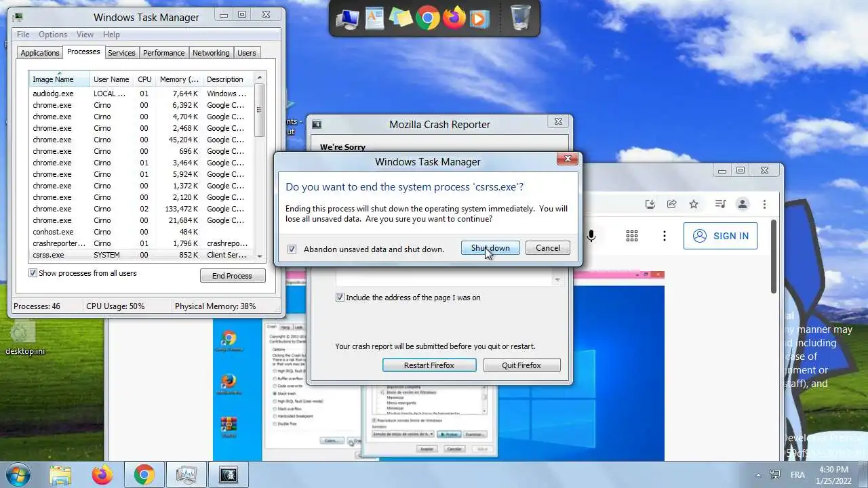
Task: Uncheck 'Include the address of the page' option
Action: click(340, 298)
